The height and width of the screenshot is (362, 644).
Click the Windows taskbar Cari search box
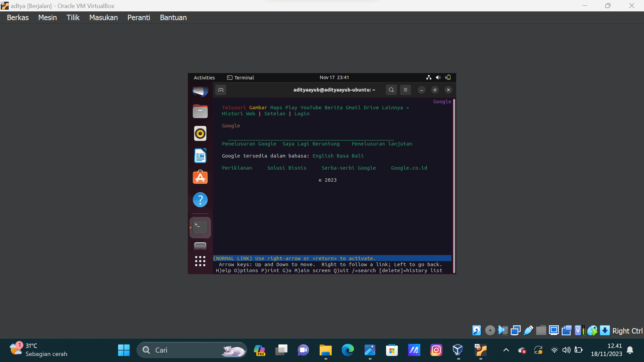point(192,350)
